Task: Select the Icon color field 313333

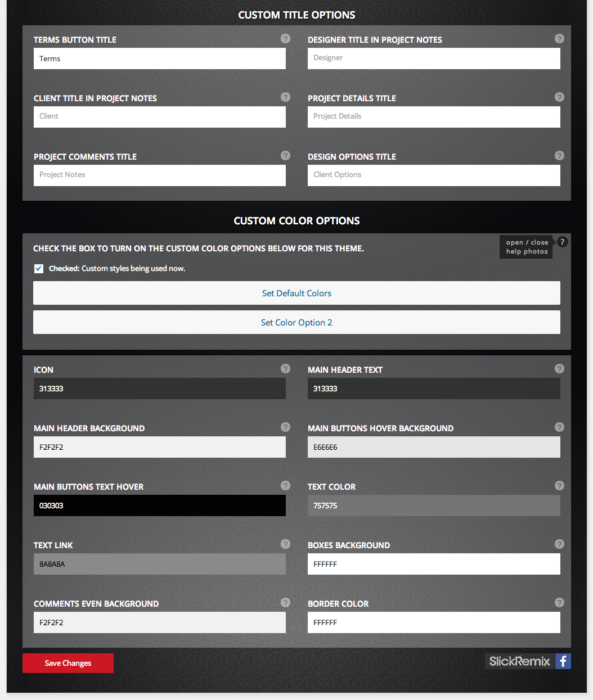Action: click(x=160, y=389)
